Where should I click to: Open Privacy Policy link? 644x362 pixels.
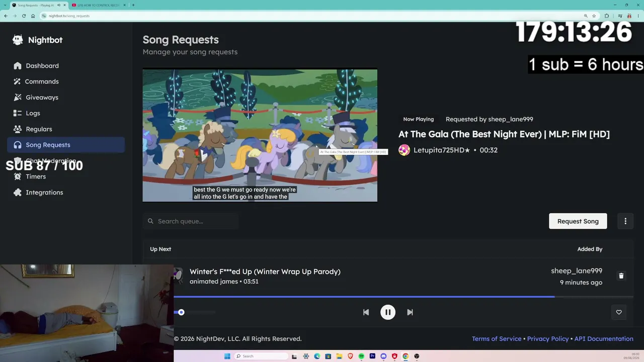(548, 339)
